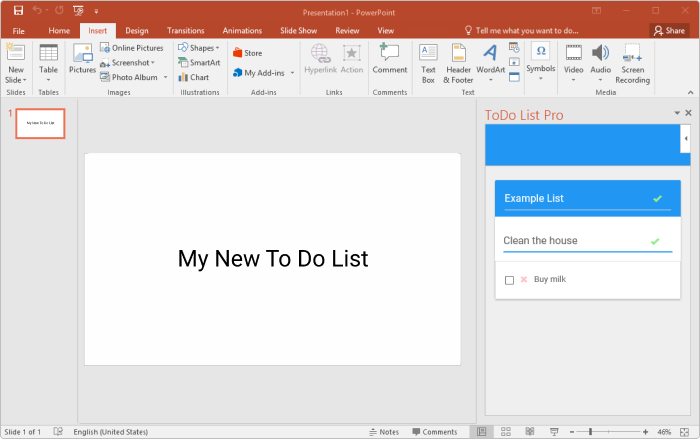This screenshot has width=700, height=439.
Task: Click the slide title My New To Do List
Action: point(273,259)
